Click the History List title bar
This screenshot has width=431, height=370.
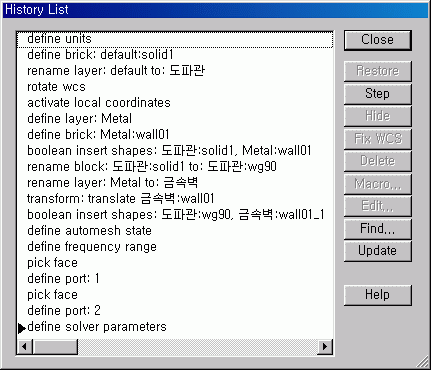[x=215, y=10]
